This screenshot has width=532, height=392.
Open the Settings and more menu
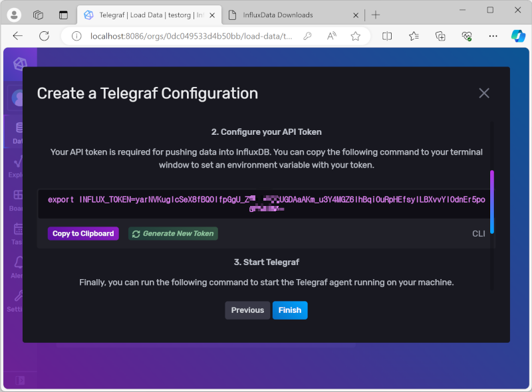pyautogui.click(x=493, y=36)
